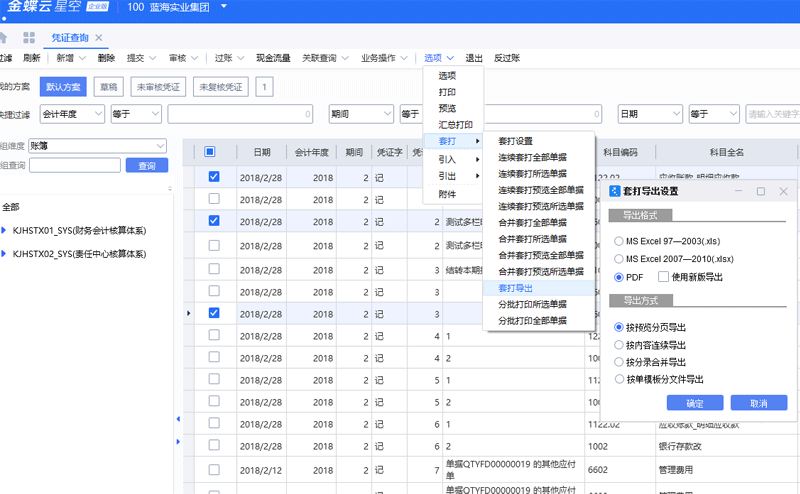The width and height of the screenshot is (800, 494).
Task: Apply the 草稿 filter scheme
Action: click(109, 87)
